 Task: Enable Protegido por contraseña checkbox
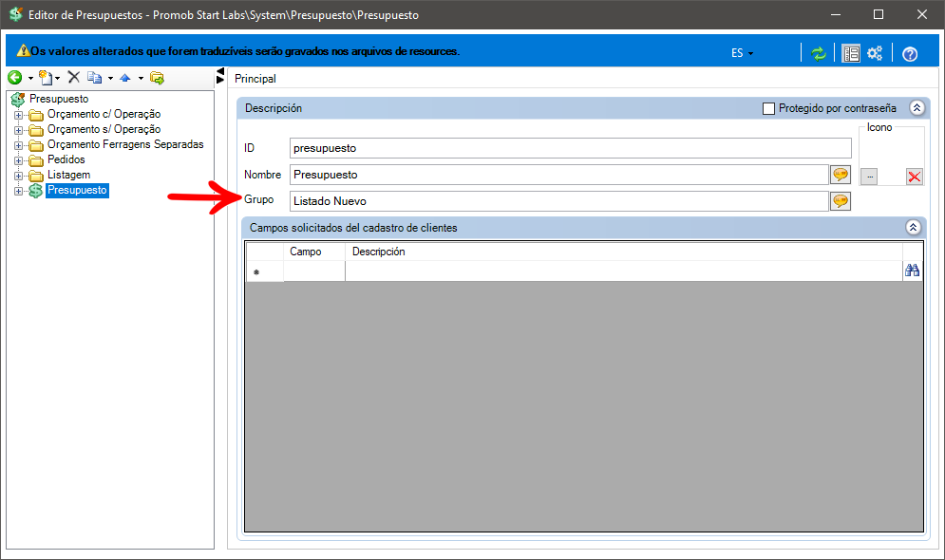[x=768, y=108]
